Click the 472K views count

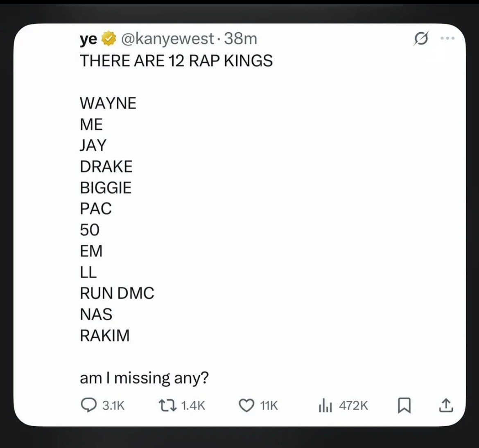353,406
